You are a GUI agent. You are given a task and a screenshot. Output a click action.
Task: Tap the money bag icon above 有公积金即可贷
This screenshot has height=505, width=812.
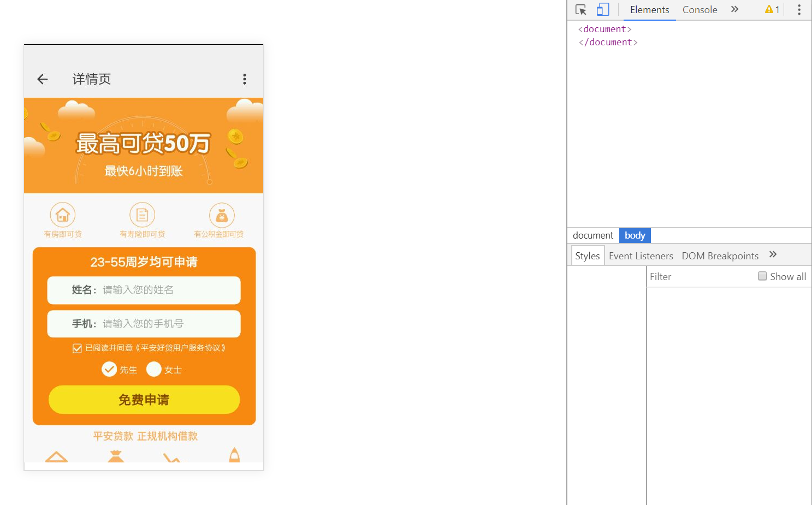[x=222, y=215]
